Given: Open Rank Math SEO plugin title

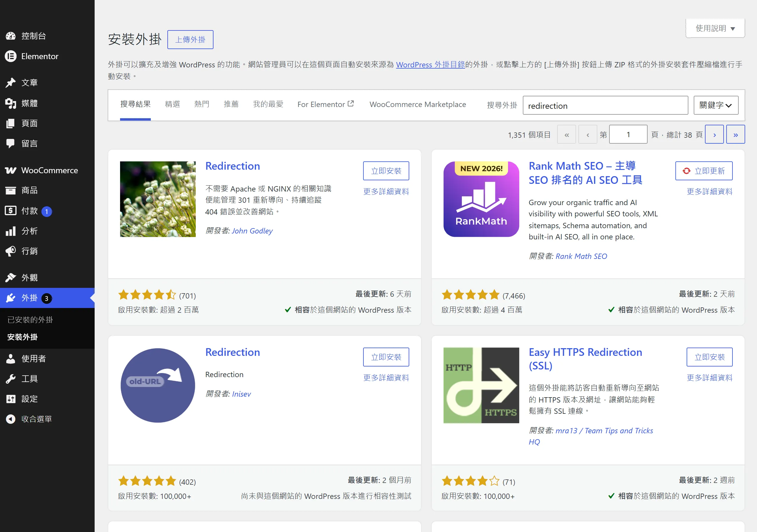Looking at the screenshot, I should (585, 173).
